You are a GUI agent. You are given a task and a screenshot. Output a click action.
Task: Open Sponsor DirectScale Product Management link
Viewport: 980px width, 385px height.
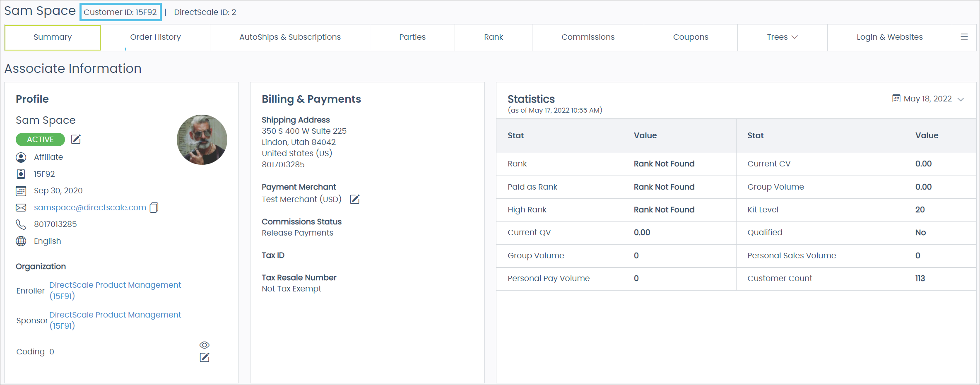(115, 315)
